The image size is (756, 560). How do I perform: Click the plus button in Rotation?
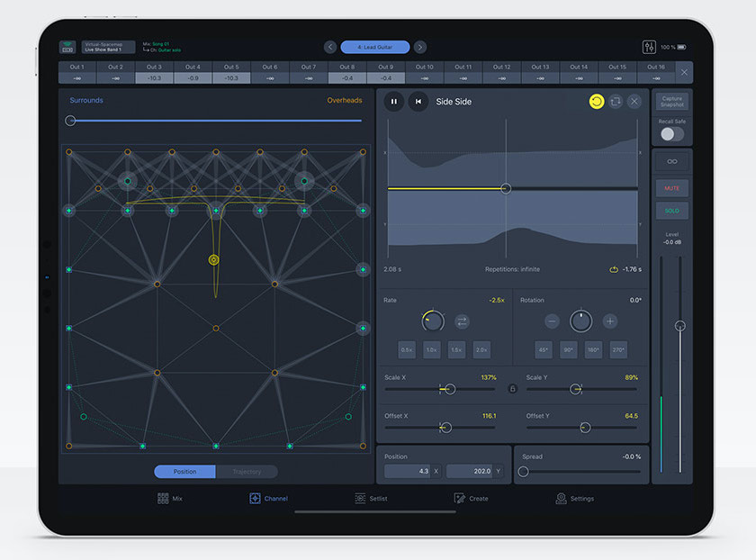[610, 321]
